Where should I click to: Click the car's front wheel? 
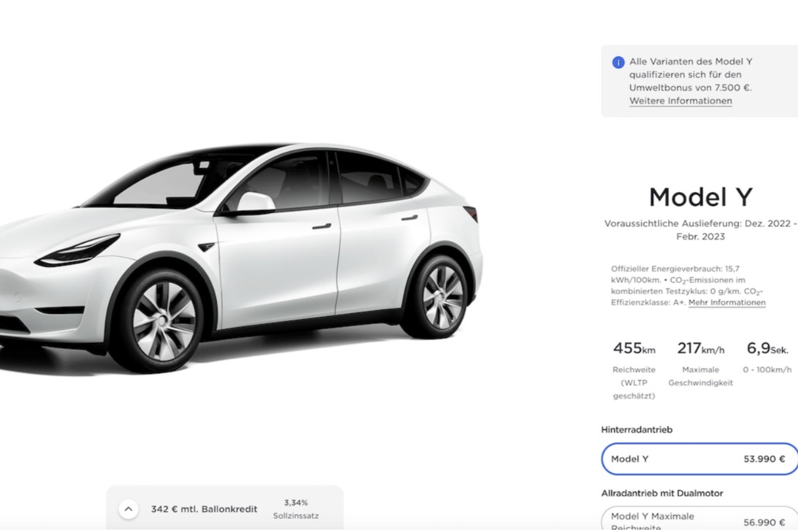[x=164, y=321]
